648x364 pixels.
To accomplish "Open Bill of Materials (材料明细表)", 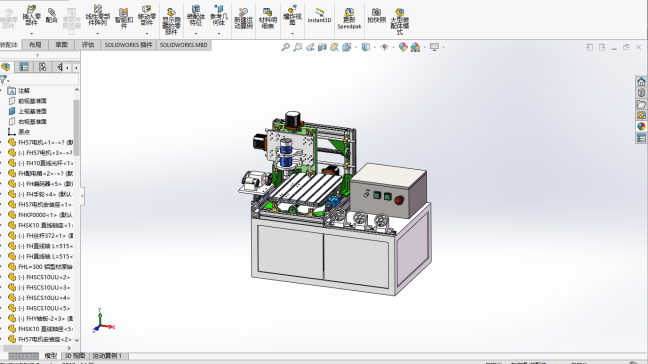I will (268, 19).
